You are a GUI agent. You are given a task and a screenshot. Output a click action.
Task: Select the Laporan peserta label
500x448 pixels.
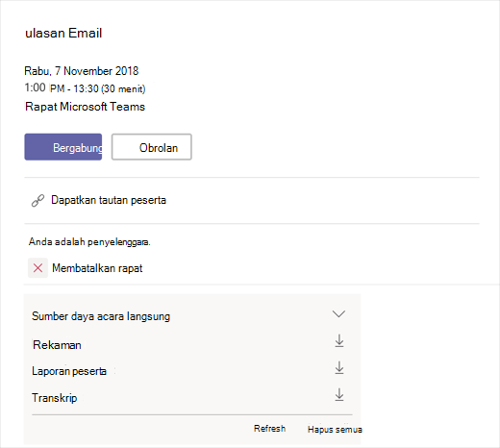[x=69, y=371]
